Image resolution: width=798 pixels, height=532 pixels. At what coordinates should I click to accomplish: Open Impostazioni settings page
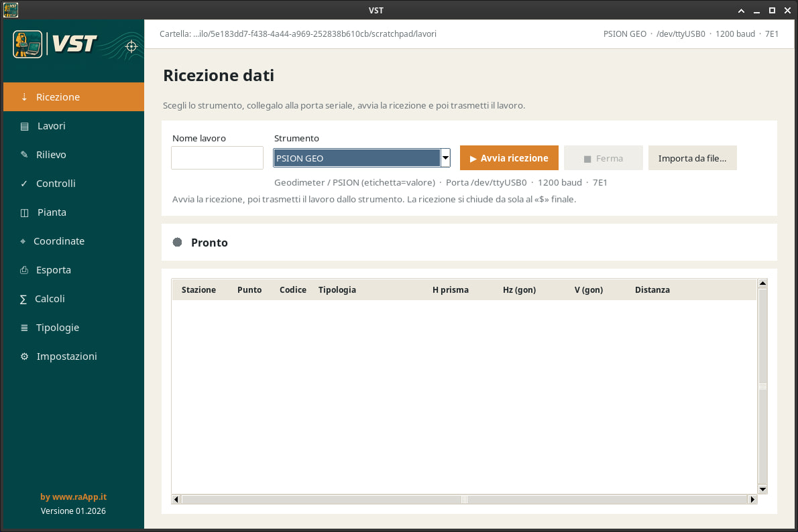pos(74,356)
